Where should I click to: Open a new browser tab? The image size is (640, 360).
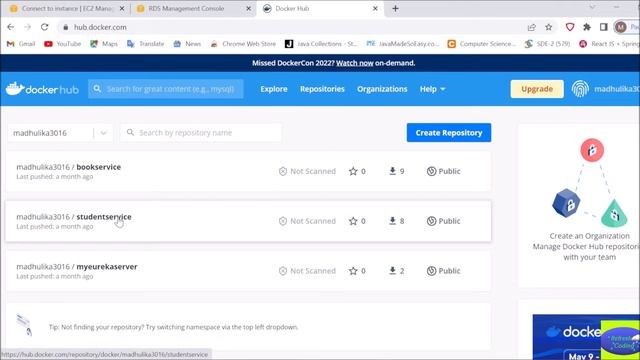click(395, 9)
